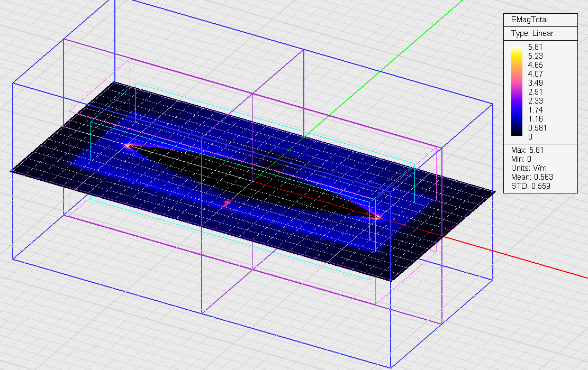Click the blue outer box bottom front corner

391,367
